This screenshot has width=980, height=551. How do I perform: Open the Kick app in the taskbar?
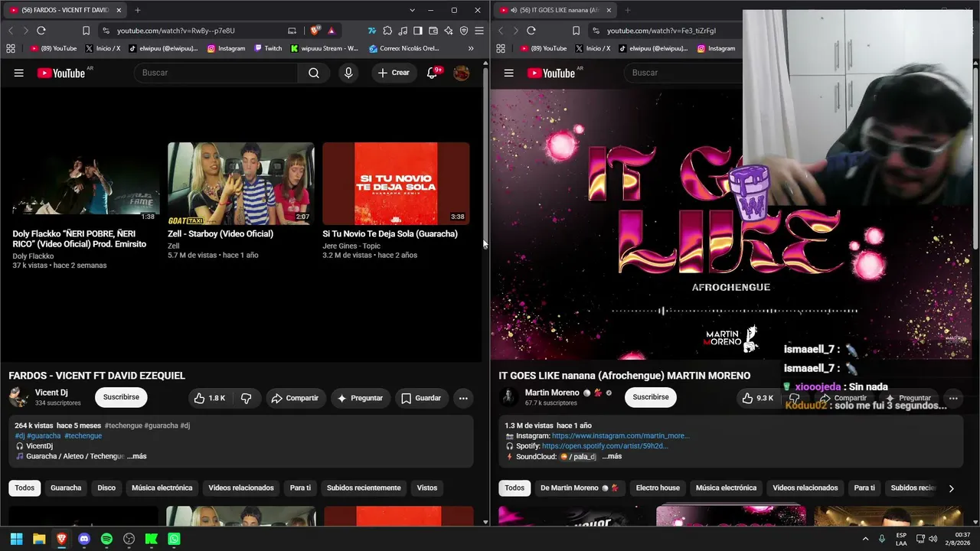coord(152,539)
